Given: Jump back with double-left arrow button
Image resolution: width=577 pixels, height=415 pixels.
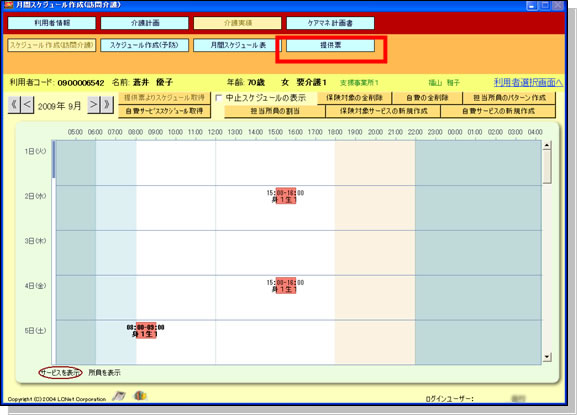Looking at the screenshot, I should coord(14,105).
